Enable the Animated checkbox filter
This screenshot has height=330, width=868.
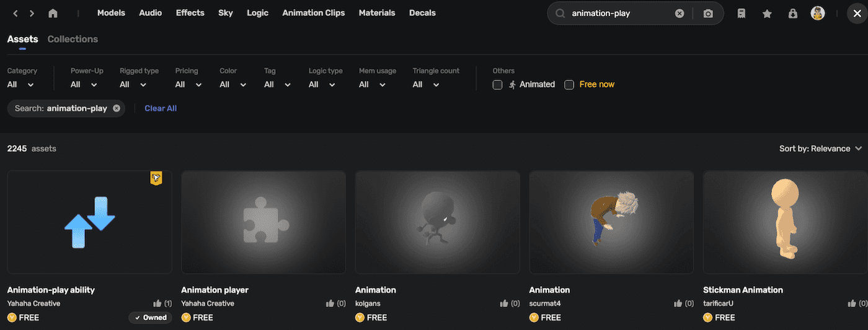click(497, 85)
